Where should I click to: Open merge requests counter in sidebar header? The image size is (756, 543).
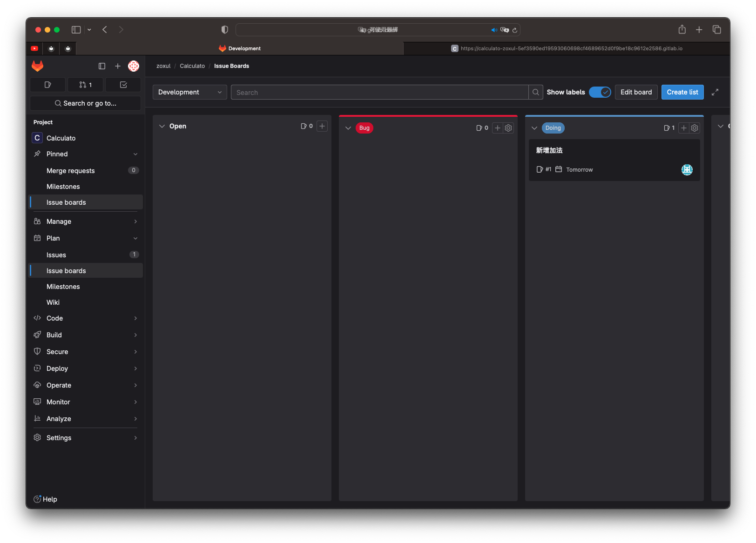pos(85,85)
